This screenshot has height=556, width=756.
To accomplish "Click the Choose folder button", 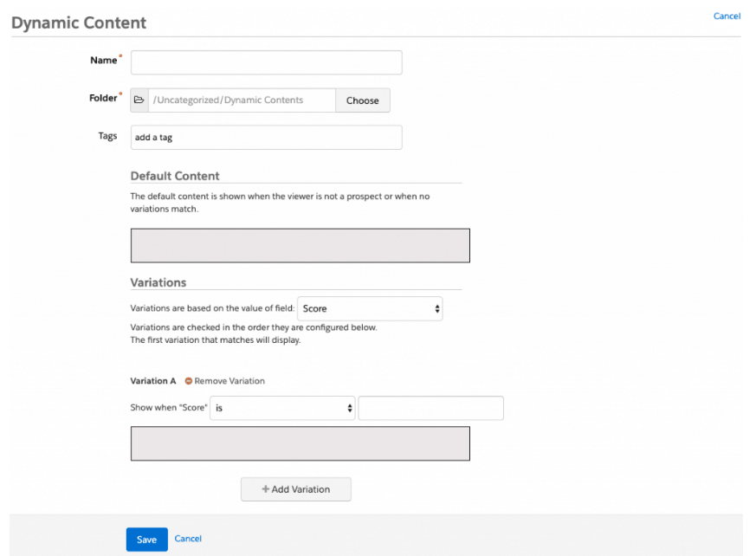I will [x=363, y=100].
